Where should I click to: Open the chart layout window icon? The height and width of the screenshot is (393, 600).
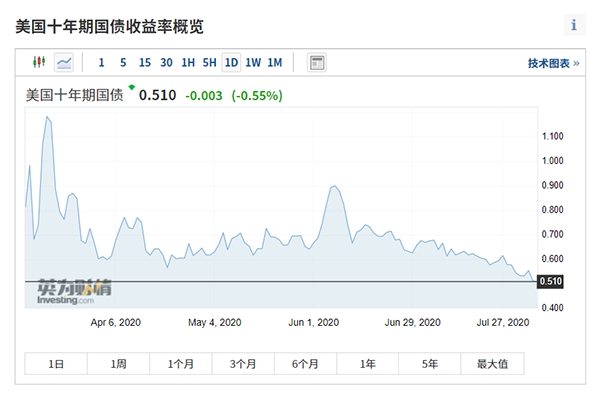[x=317, y=62]
